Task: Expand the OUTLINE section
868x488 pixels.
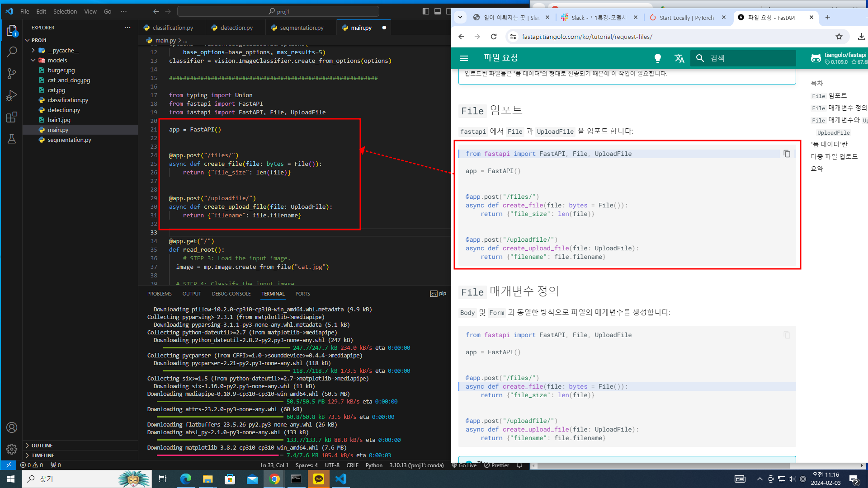Action: [x=42, y=446]
